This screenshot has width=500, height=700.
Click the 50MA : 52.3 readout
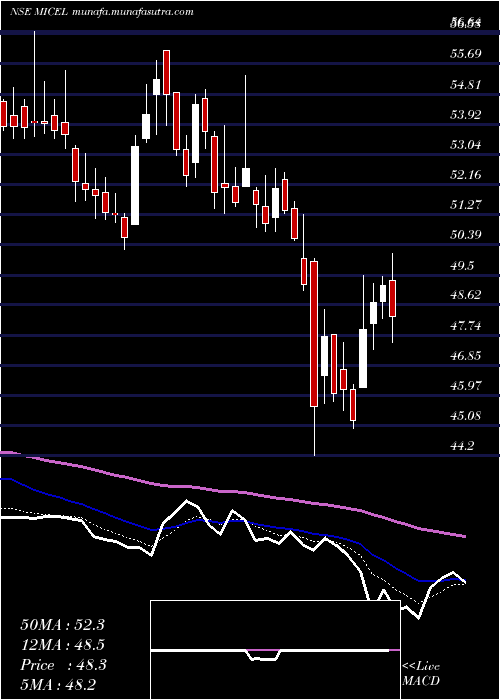tap(62, 625)
